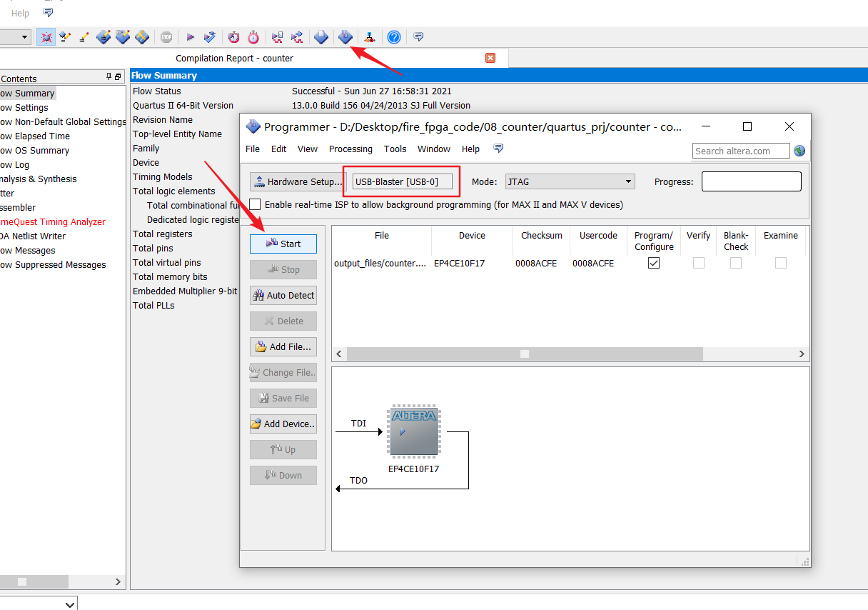Select Flow Settings in Table of Contents

(x=24, y=107)
